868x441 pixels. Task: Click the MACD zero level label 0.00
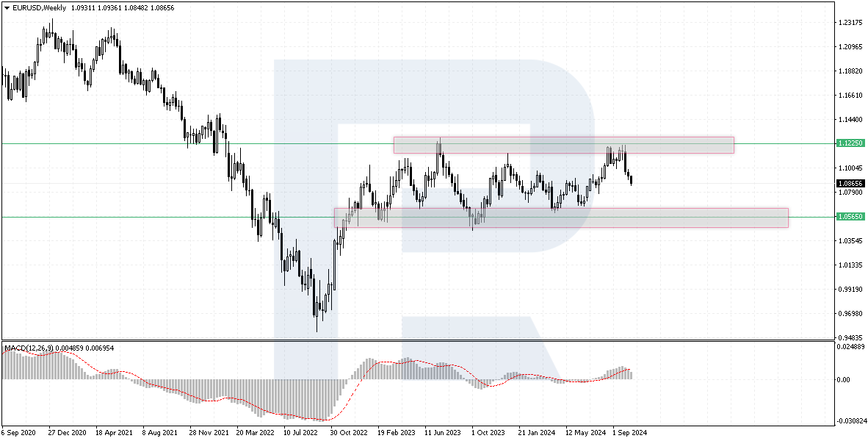tap(844, 379)
